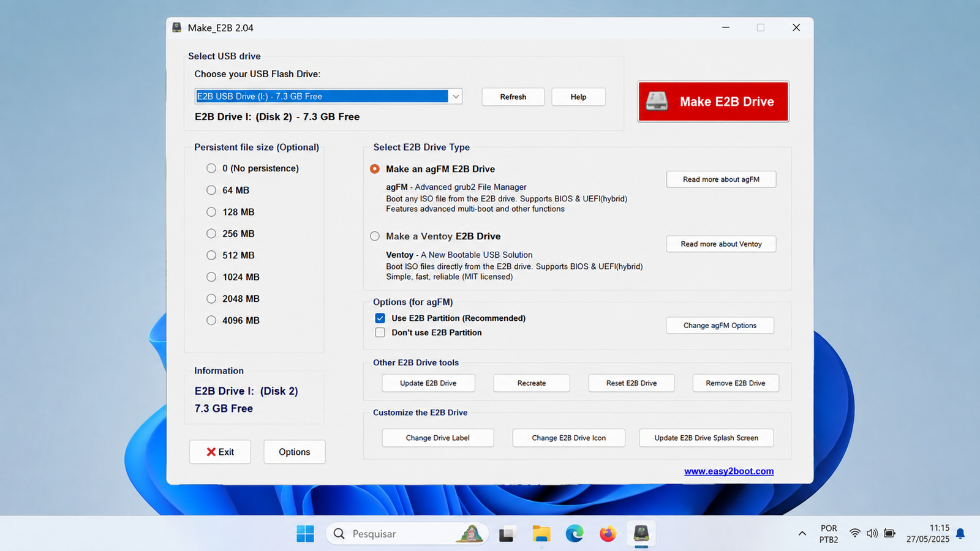Open the Windows Start menu icon
Image resolution: width=980 pixels, height=551 pixels.
click(x=305, y=534)
